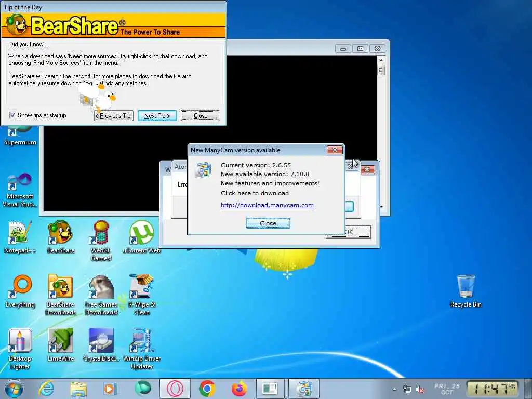Open Windows Media Player taskbar icon

point(110,389)
